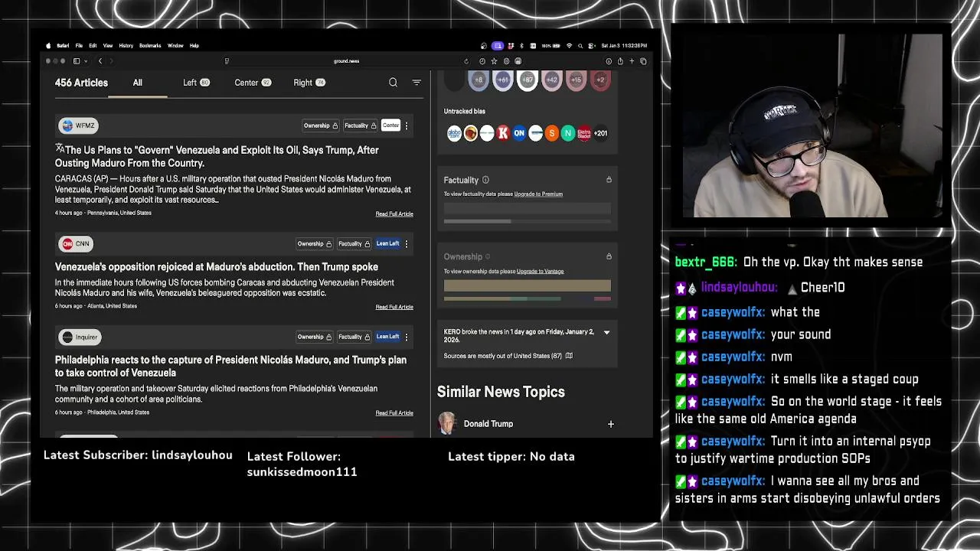This screenshot has width=980, height=551.
Task: Open the article filter lines icon
Action: pyautogui.click(x=416, y=83)
